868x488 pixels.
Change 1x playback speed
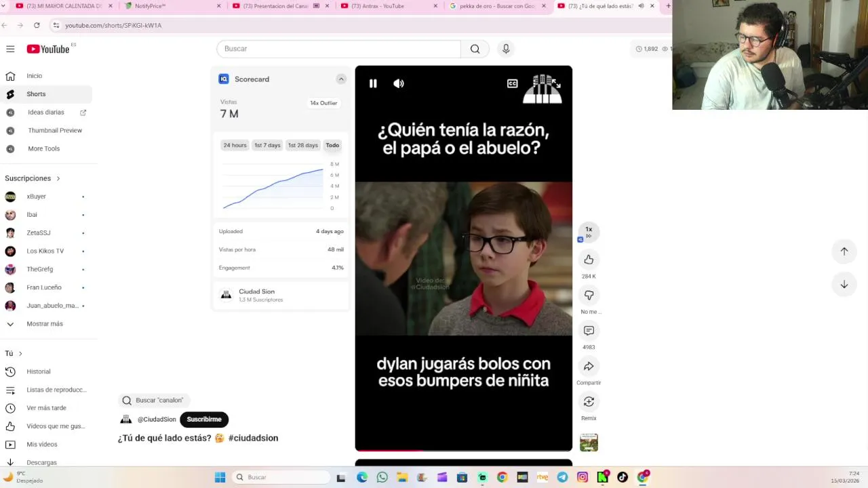[x=589, y=232]
